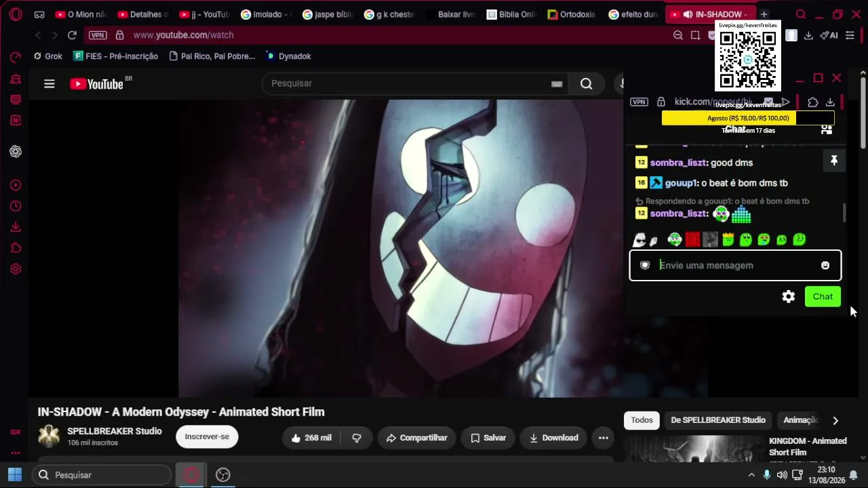This screenshot has height=488, width=868.
Task: Like the video with 268 mil
Action: point(311,438)
